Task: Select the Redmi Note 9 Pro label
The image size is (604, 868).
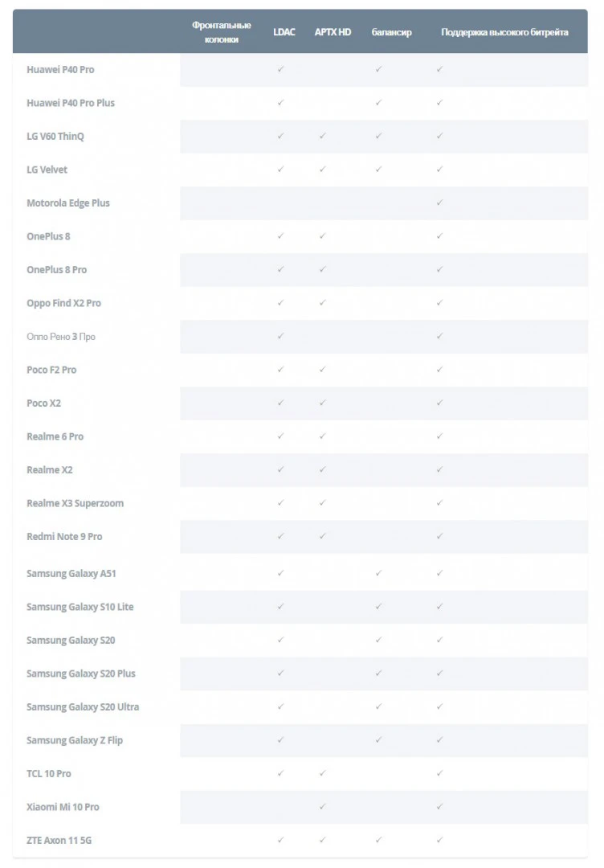Action: [64, 536]
